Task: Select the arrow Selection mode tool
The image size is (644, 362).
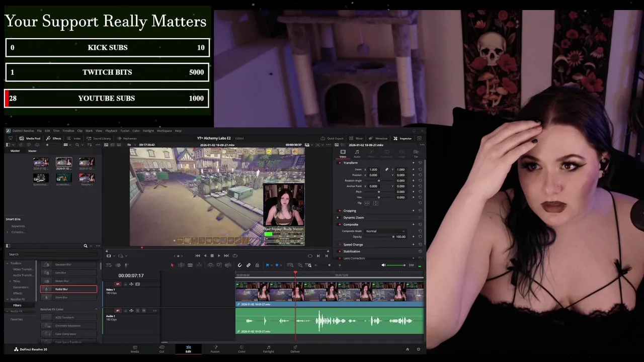Action: [x=172, y=265]
